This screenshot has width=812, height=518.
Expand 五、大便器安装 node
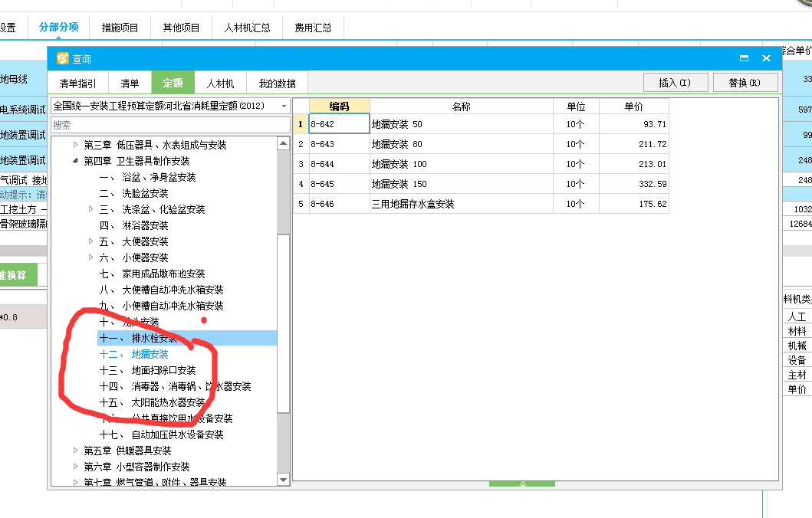click(x=91, y=241)
